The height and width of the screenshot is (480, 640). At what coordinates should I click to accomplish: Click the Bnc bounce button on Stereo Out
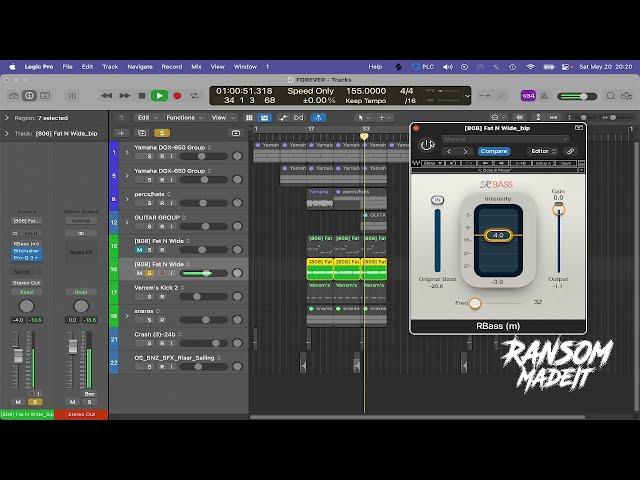(89, 394)
